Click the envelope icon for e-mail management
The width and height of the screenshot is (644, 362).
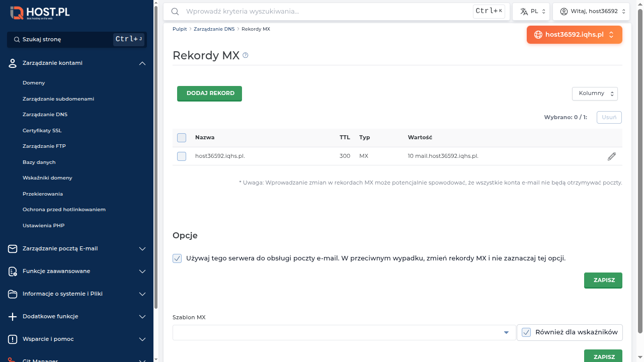13,248
